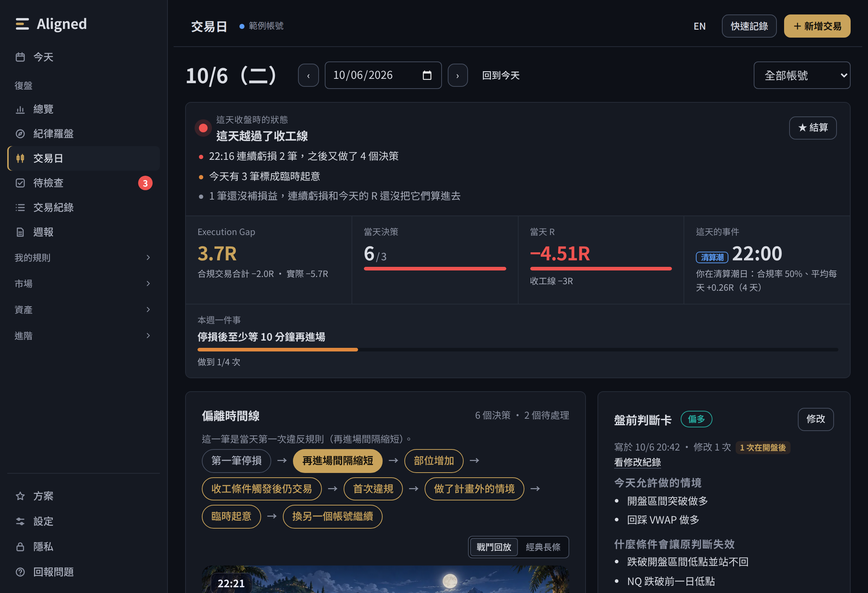This screenshot has height=593, width=868.
Task: Open the calendar picker icon in the date field
Action: point(427,76)
